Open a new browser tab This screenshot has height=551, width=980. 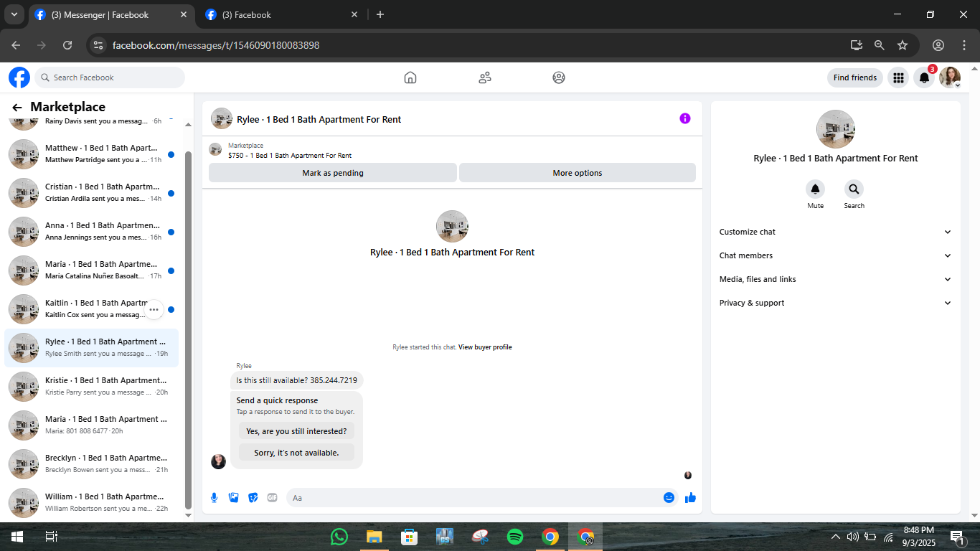coord(380,14)
